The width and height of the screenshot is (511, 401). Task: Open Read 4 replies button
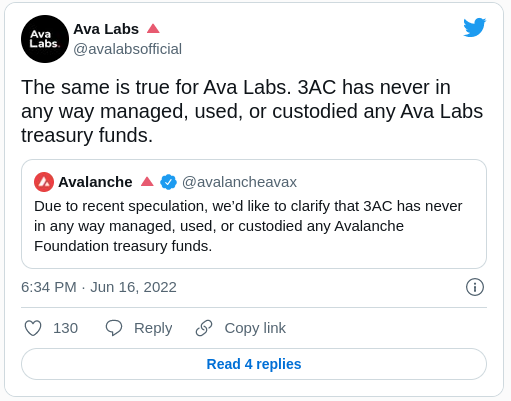(254, 364)
